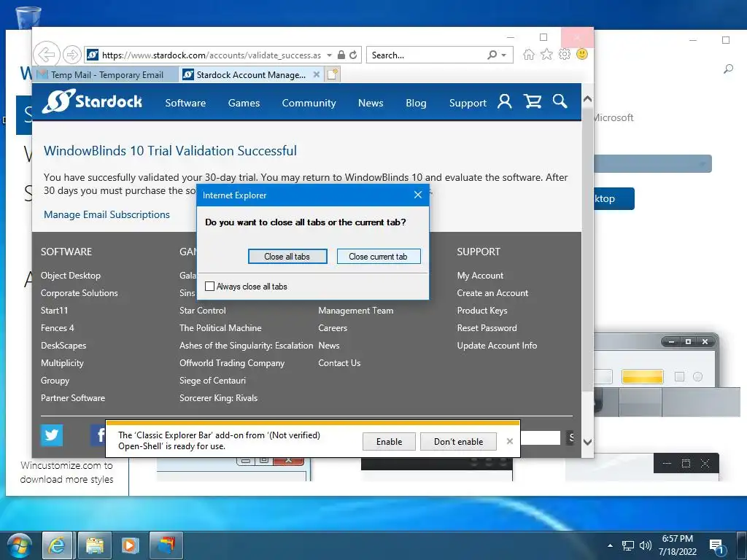
Task: Open the shopping cart icon
Action: tap(532, 101)
